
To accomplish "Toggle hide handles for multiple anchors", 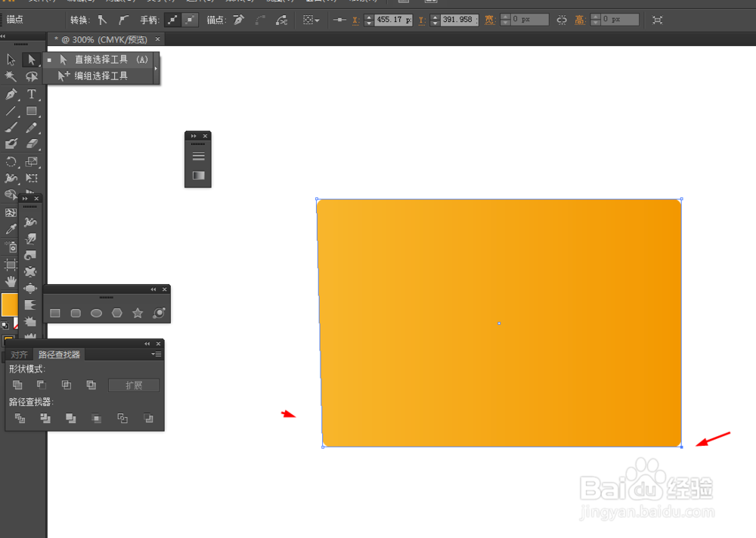I will pos(191,20).
